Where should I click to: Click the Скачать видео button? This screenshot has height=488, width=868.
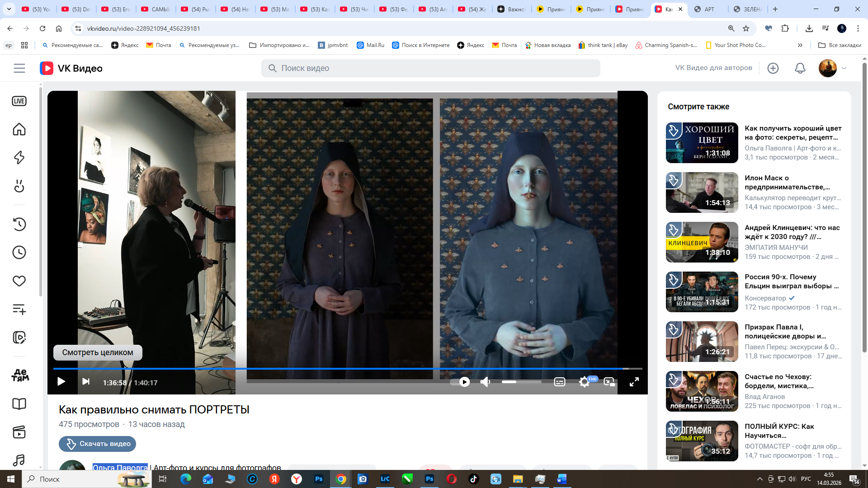click(97, 444)
